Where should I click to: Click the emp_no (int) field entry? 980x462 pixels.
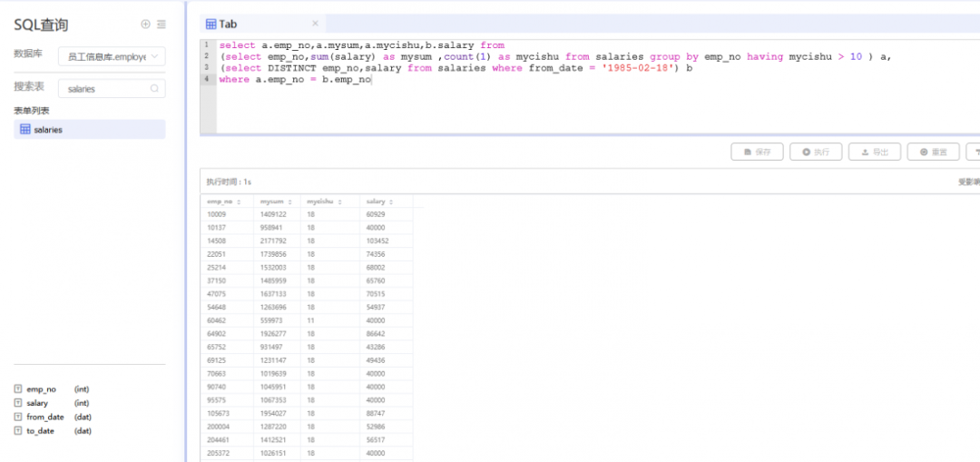pyautogui.click(x=52, y=388)
